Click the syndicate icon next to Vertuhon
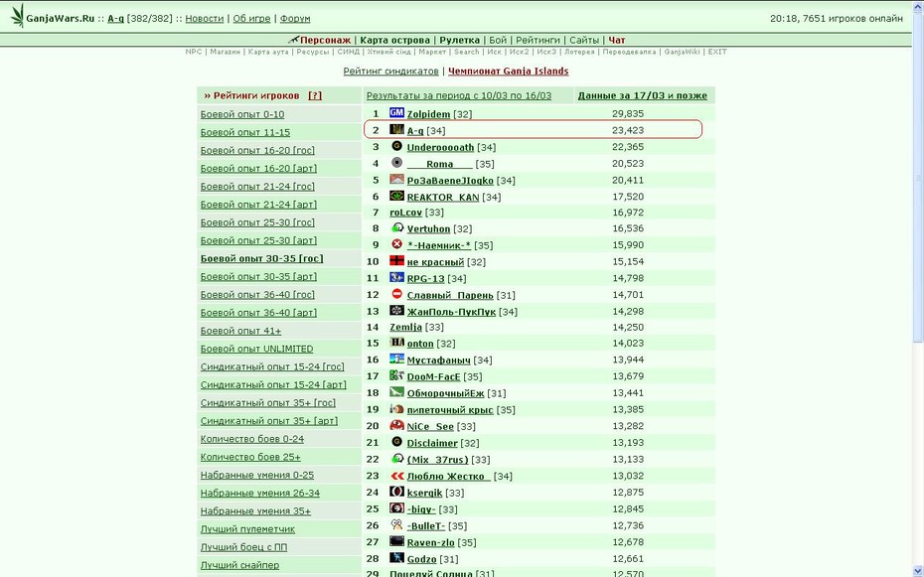This screenshot has height=577, width=924. pyautogui.click(x=396, y=227)
